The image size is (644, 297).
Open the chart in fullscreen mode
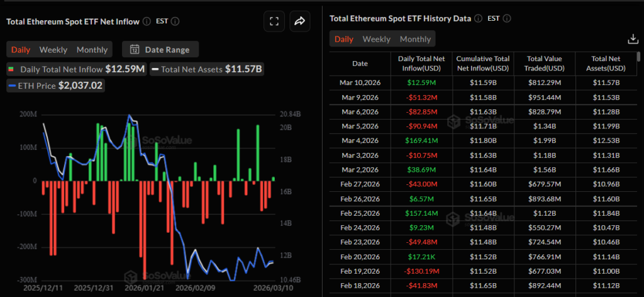[274, 21]
